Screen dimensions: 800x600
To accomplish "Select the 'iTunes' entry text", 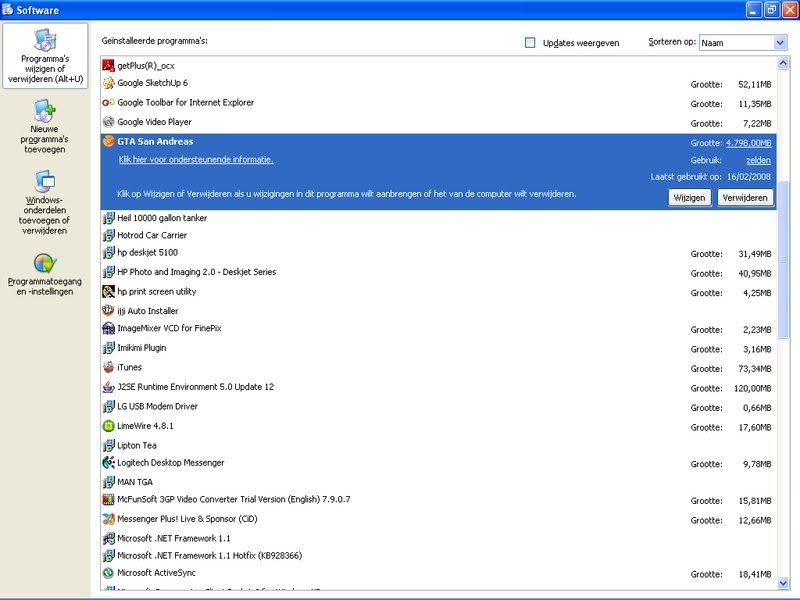I will (130, 367).
